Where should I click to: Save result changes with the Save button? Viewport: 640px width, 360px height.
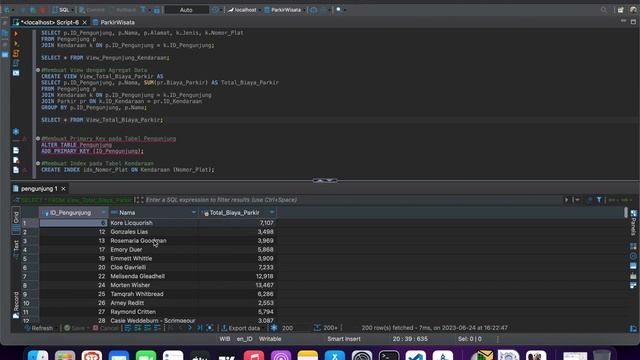click(74, 328)
